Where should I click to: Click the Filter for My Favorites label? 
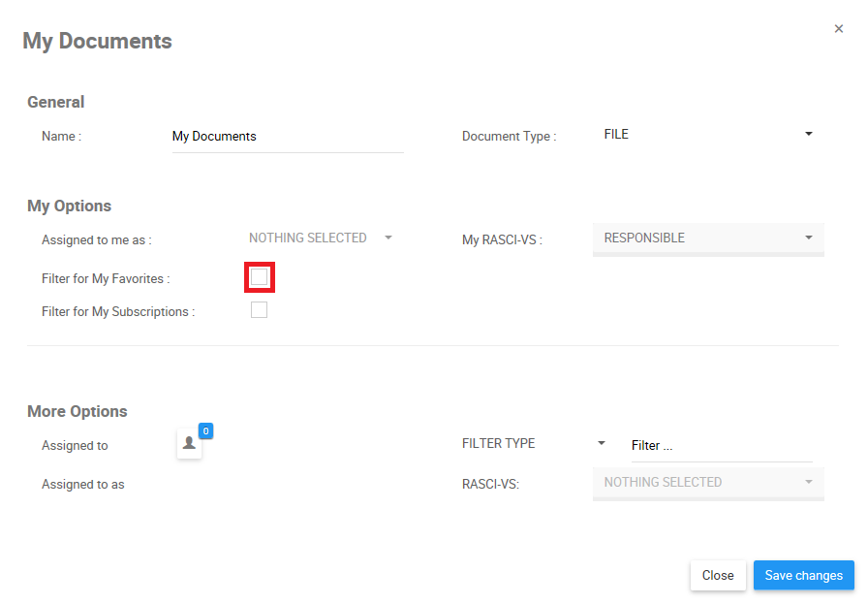coord(106,279)
